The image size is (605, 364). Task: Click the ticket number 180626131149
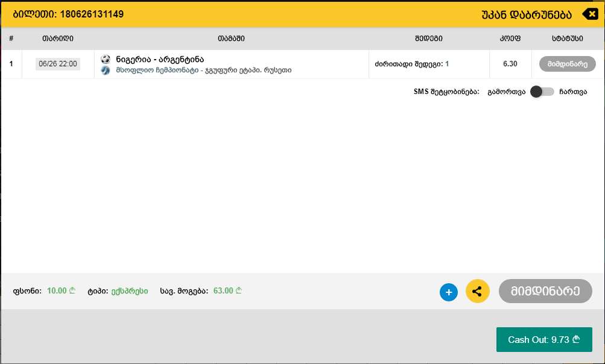coord(92,14)
